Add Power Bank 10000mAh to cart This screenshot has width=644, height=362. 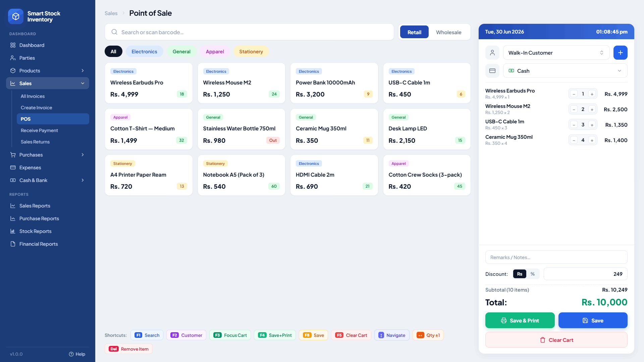click(x=334, y=83)
